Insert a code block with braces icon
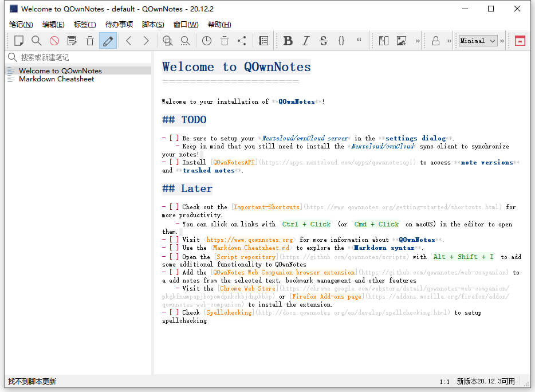Image resolution: width=535 pixels, height=392 pixels. pos(341,41)
